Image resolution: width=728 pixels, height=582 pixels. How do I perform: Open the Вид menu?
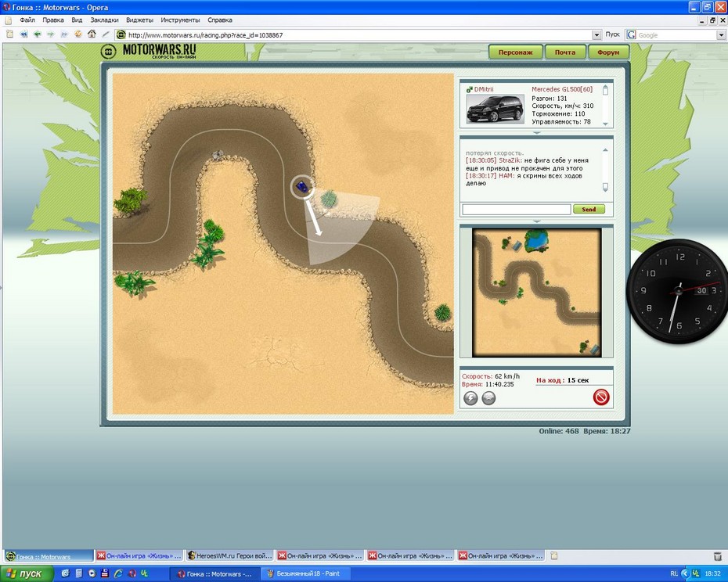pyautogui.click(x=77, y=20)
